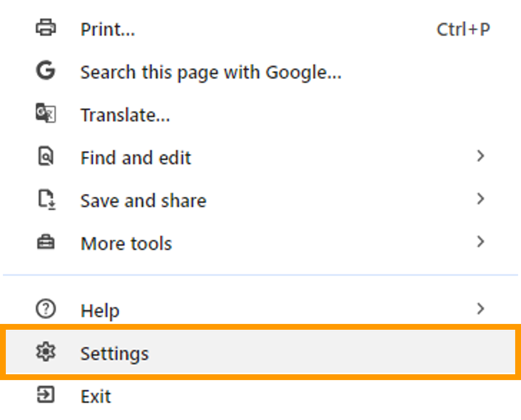Image resolution: width=521 pixels, height=420 pixels.
Task: Expand the Find and edit submenu arrow
Action: point(480,156)
